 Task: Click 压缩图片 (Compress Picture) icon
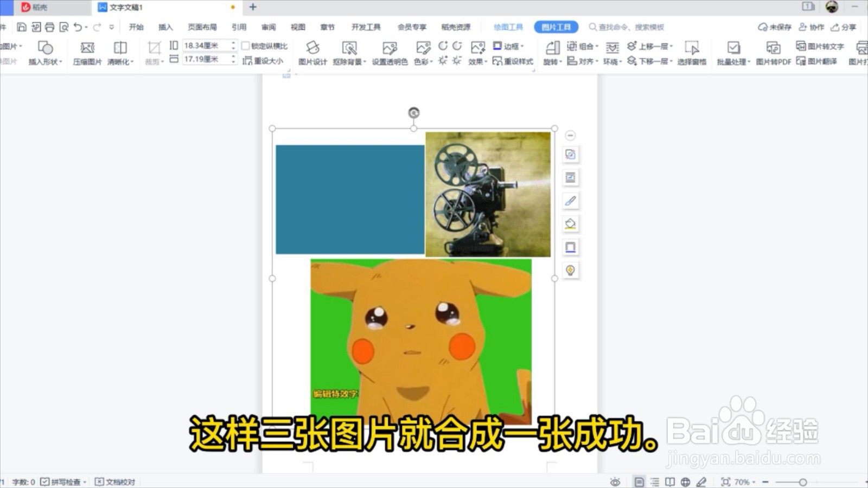(x=87, y=53)
